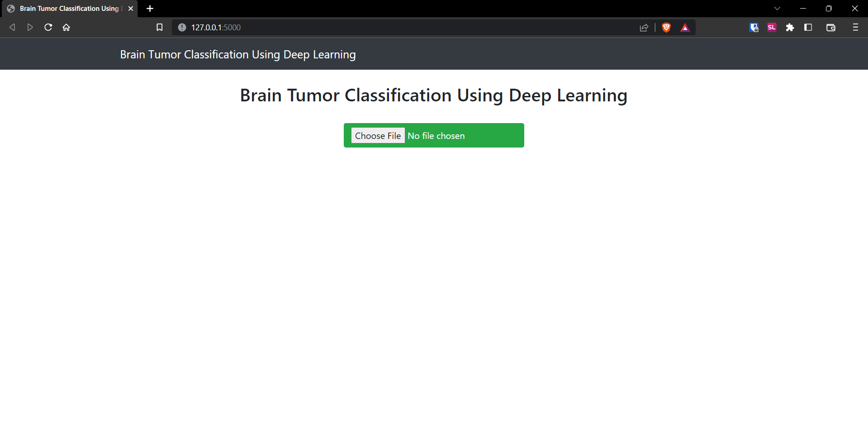Bookmark this page via the flag icon

[159, 27]
